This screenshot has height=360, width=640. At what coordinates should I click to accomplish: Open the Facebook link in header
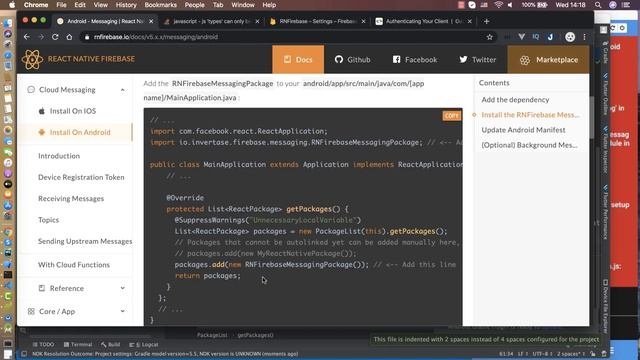tap(415, 60)
